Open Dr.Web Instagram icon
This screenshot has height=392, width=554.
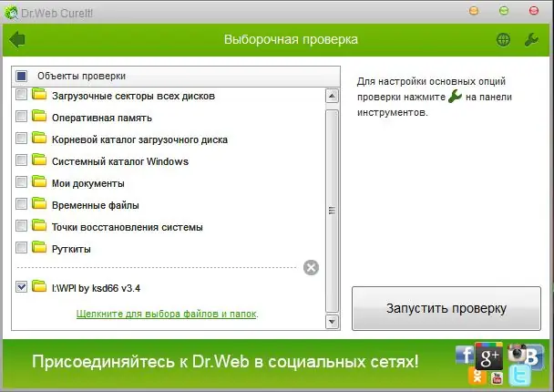point(517,353)
